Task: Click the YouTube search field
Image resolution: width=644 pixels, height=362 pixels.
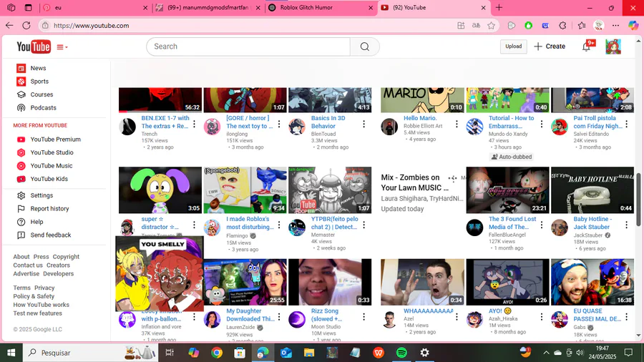Action: pos(248,47)
